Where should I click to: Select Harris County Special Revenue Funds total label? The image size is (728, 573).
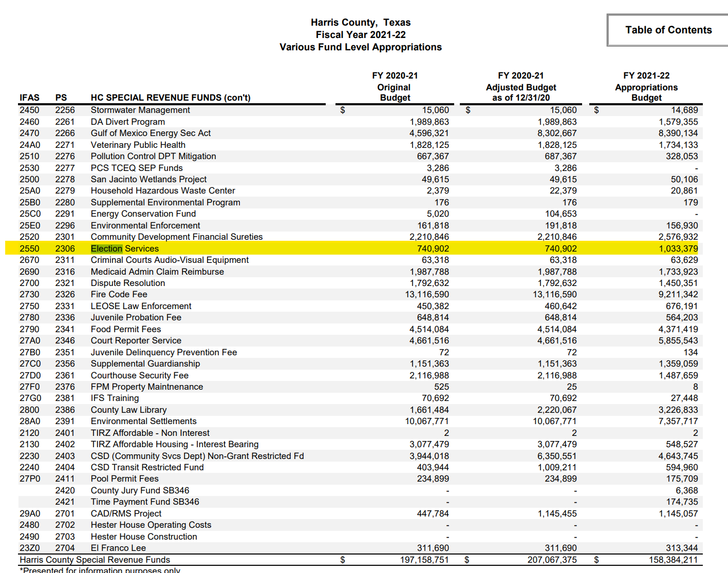[x=95, y=560]
